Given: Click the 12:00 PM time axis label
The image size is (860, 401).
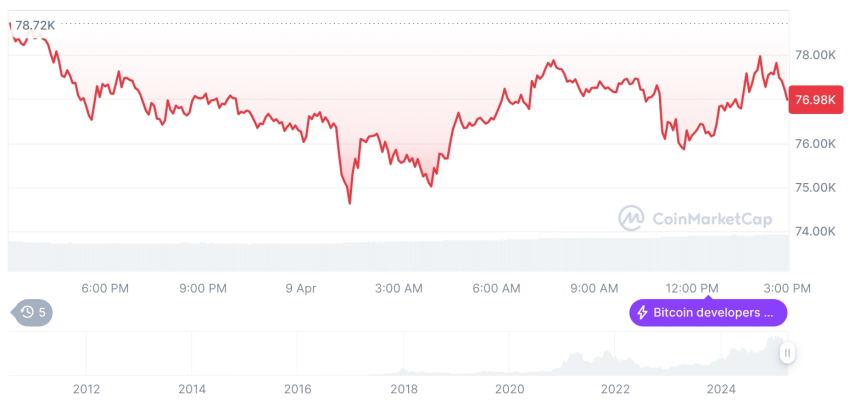Looking at the screenshot, I should click(x=692, y=288).
